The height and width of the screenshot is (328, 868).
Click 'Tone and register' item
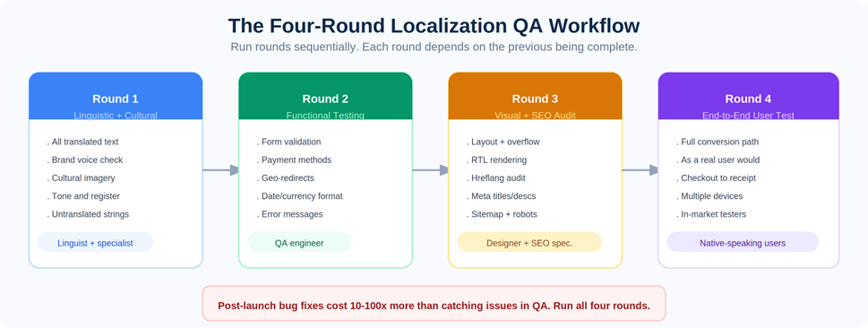coord(83,196)
